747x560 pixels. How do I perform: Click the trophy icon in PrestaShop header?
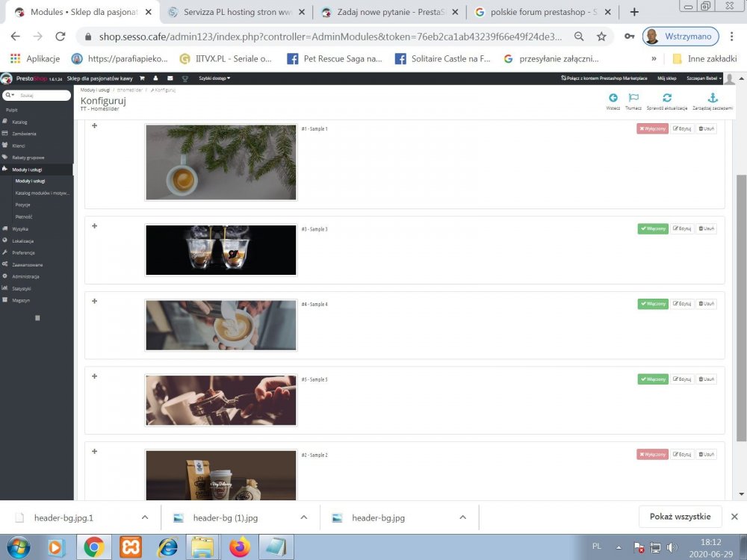tap(185, 78)
